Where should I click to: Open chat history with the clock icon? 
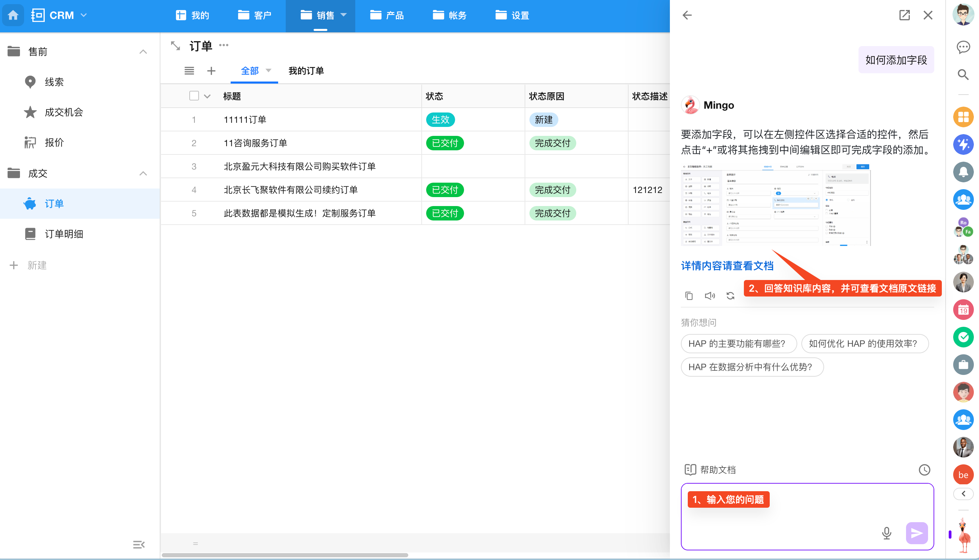(x=924, y=470)
